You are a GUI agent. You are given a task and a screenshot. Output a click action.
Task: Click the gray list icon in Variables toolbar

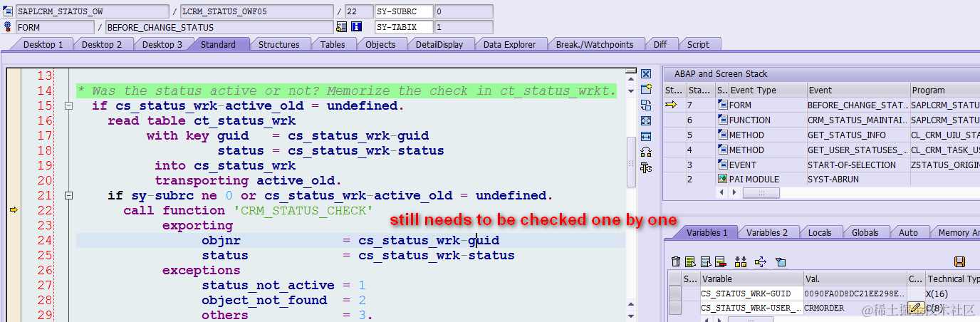(705, 262)
